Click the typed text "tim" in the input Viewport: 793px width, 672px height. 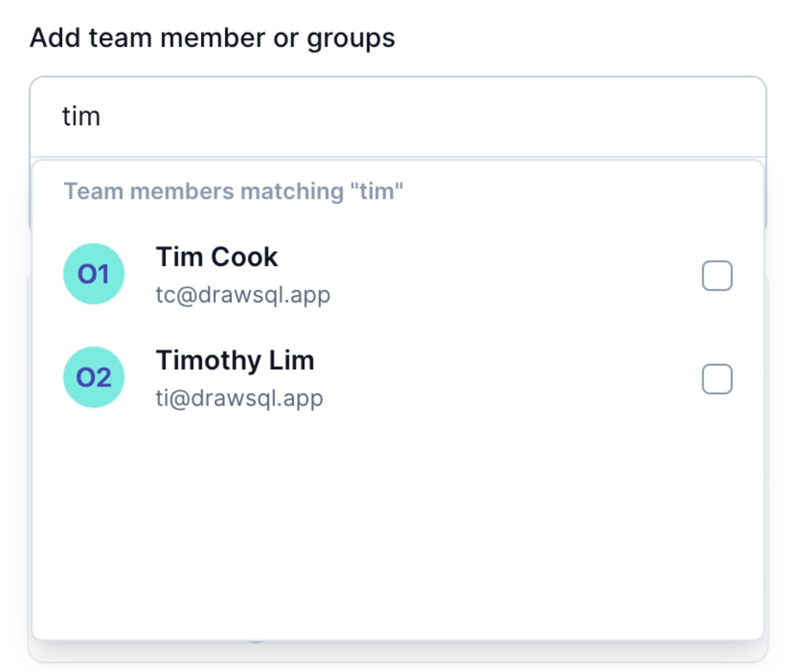point(81,116)
